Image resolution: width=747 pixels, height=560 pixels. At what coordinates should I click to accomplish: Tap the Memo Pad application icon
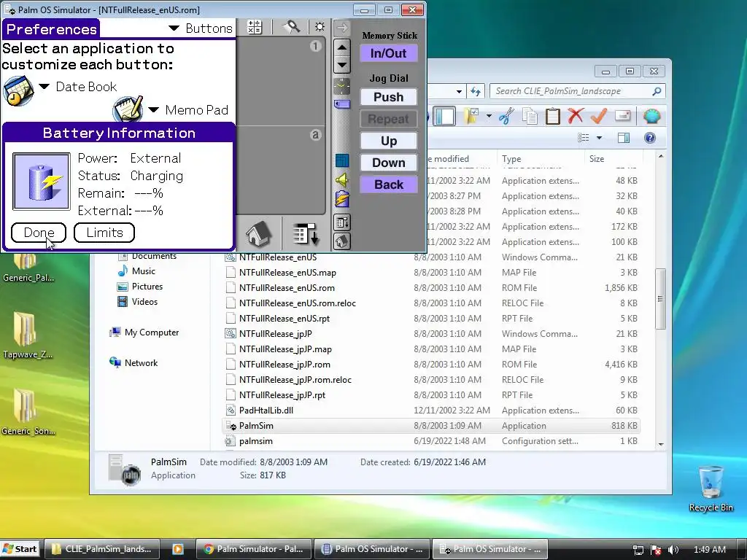click(128, 109)
